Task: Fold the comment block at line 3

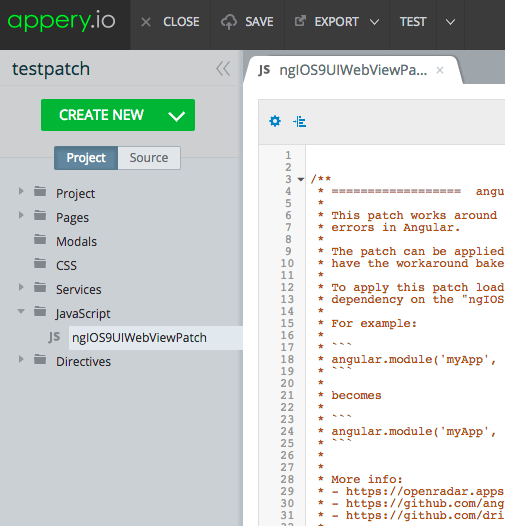Action: 301,179
